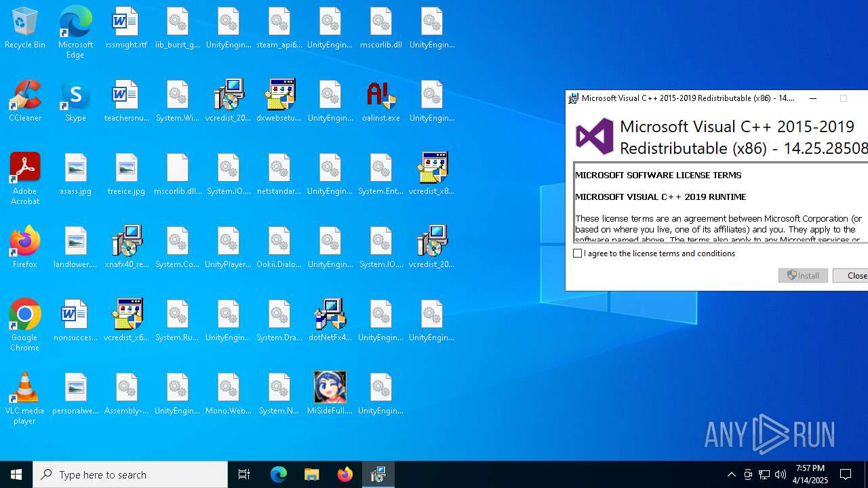
Task: Select the Mono.Web... file icon
Action: point(228,394)
